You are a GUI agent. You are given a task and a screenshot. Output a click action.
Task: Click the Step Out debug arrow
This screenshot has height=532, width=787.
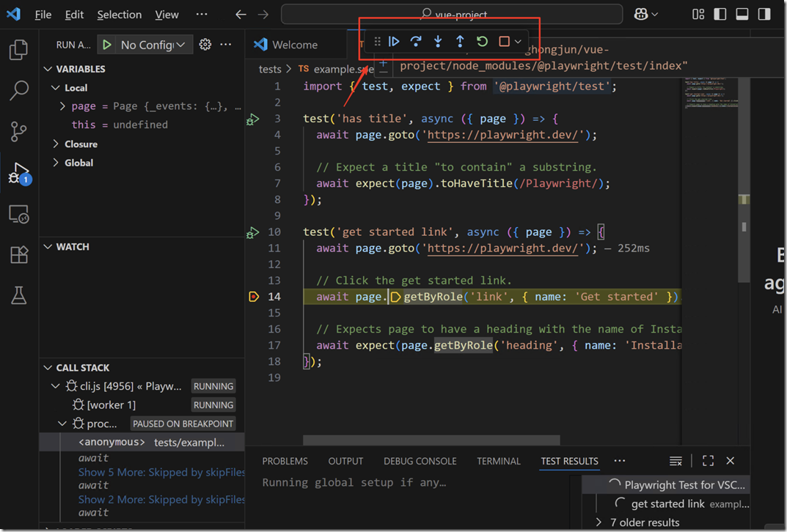[460, 42]
